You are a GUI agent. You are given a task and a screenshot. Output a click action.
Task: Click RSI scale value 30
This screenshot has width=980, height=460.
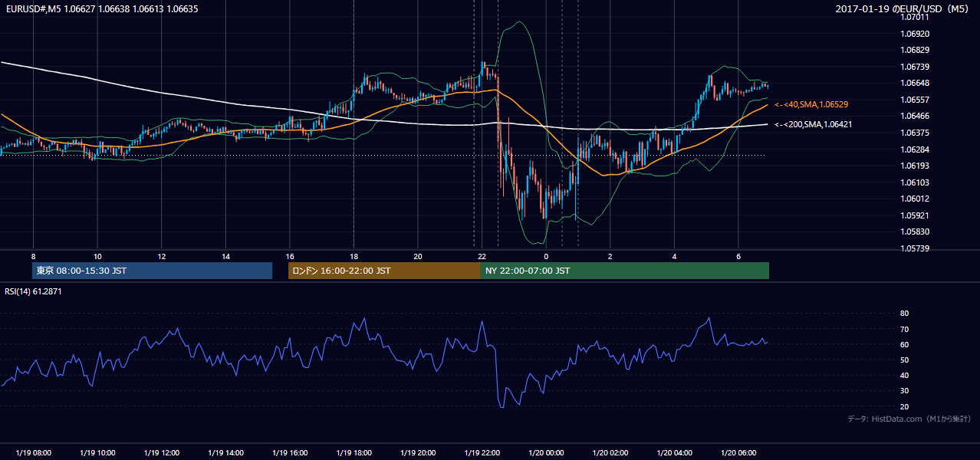pos(904,391)
